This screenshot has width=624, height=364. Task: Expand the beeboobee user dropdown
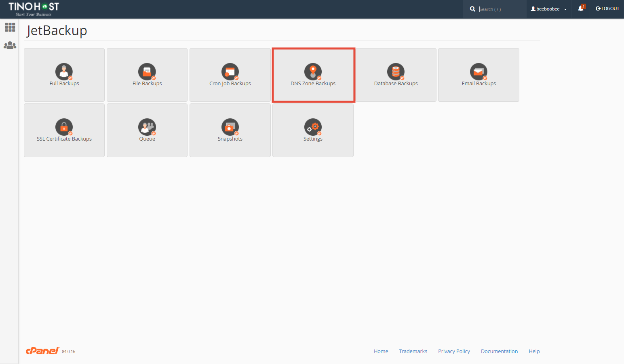[548, 9]
